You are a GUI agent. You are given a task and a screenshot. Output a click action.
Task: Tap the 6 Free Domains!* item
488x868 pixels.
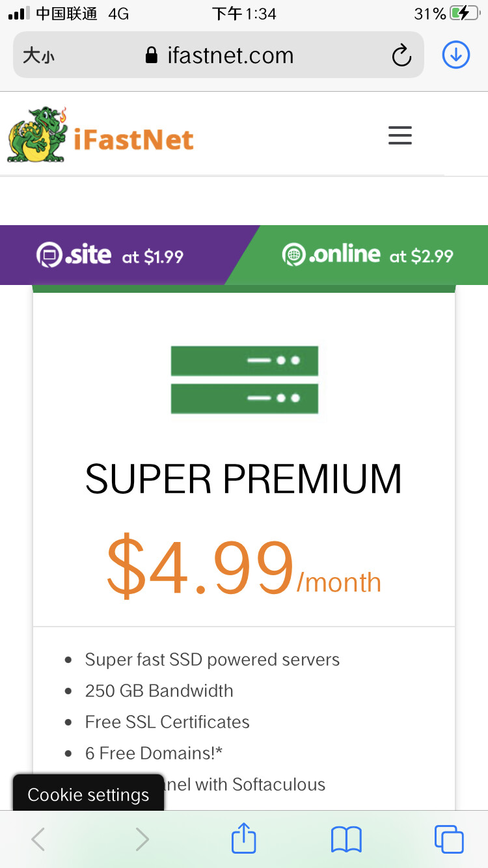[154, 753]
